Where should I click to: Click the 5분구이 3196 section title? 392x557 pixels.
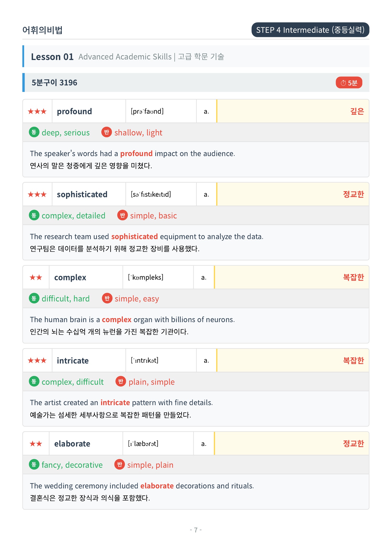(x=54, y=83)
